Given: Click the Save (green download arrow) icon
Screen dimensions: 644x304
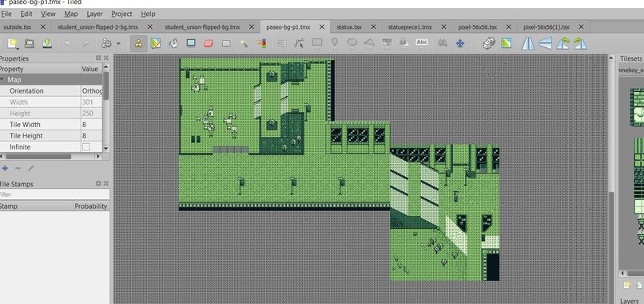Looking at the screenshot, I should [47, 43].
